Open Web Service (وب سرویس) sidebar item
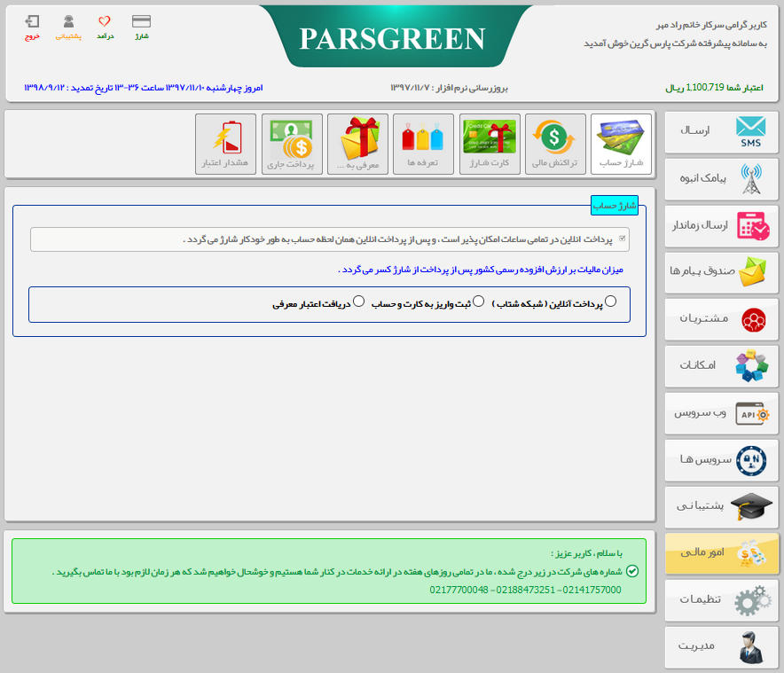 click(722, 413)
